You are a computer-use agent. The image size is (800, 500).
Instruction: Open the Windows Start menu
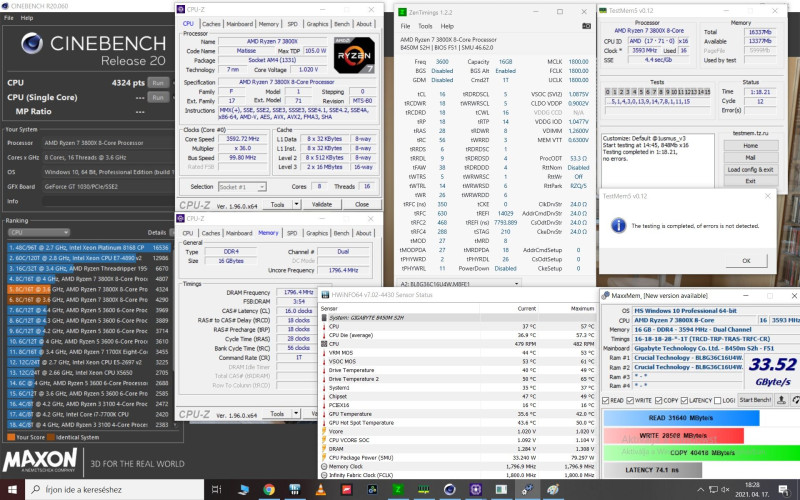(12, 489)
